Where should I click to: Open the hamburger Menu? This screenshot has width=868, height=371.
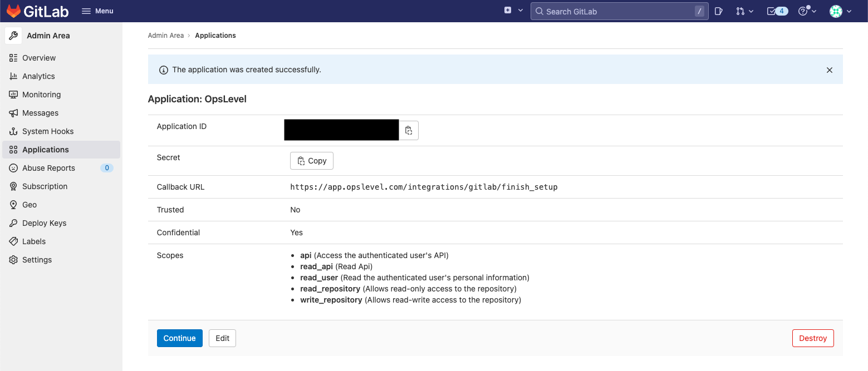[97, 11]
